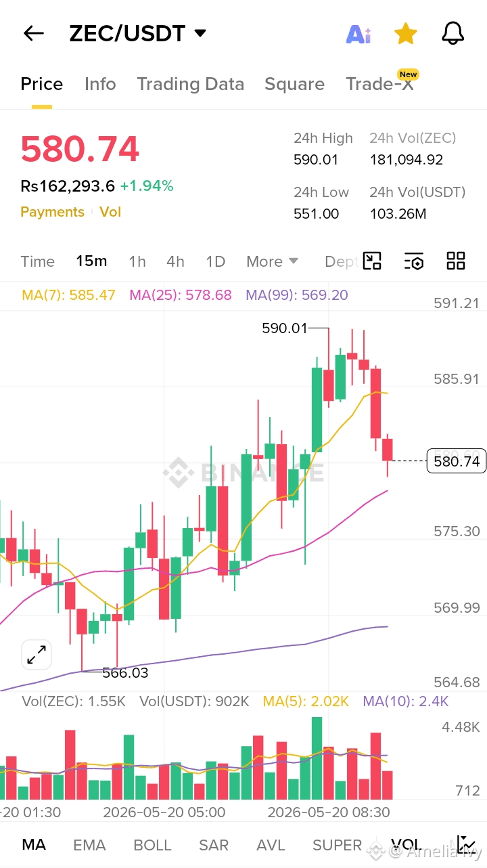Click the Vol(ZEC): 1.55K label
This screenshot has width=487, height=868.
click(x=74, y=701)
